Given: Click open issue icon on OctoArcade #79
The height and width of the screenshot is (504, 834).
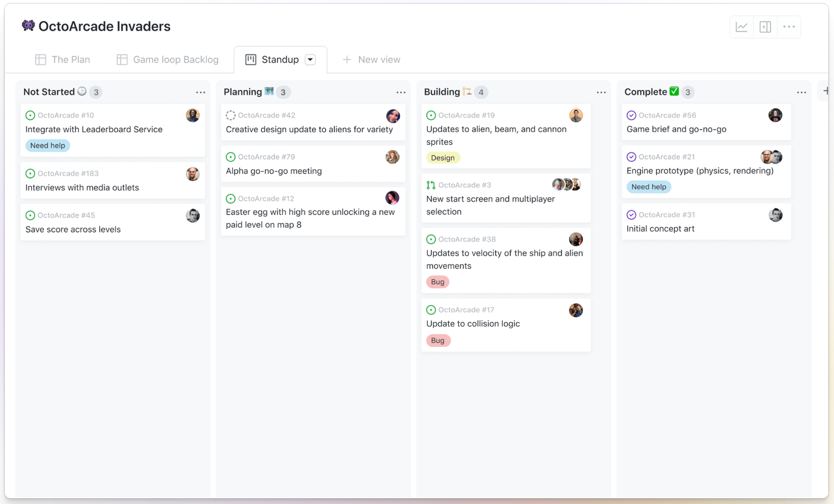Looking at the screenshot, I should point(231,157).
